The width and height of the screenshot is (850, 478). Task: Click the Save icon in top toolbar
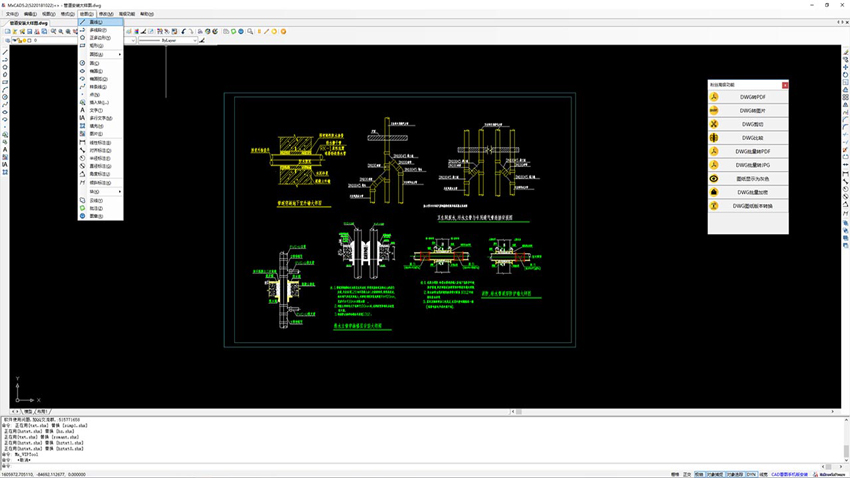30,31
